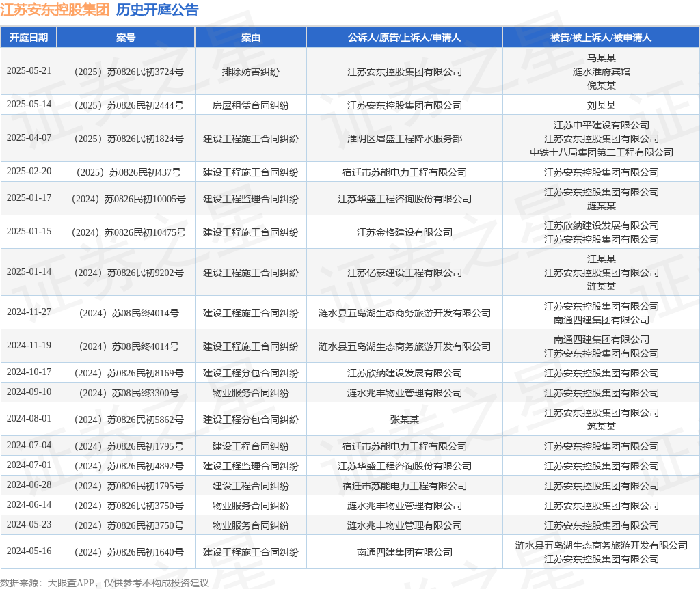Click the 被告/被上诉人/被申请人 column header
This screenshot has width=700, height=589.
[601, 38]
